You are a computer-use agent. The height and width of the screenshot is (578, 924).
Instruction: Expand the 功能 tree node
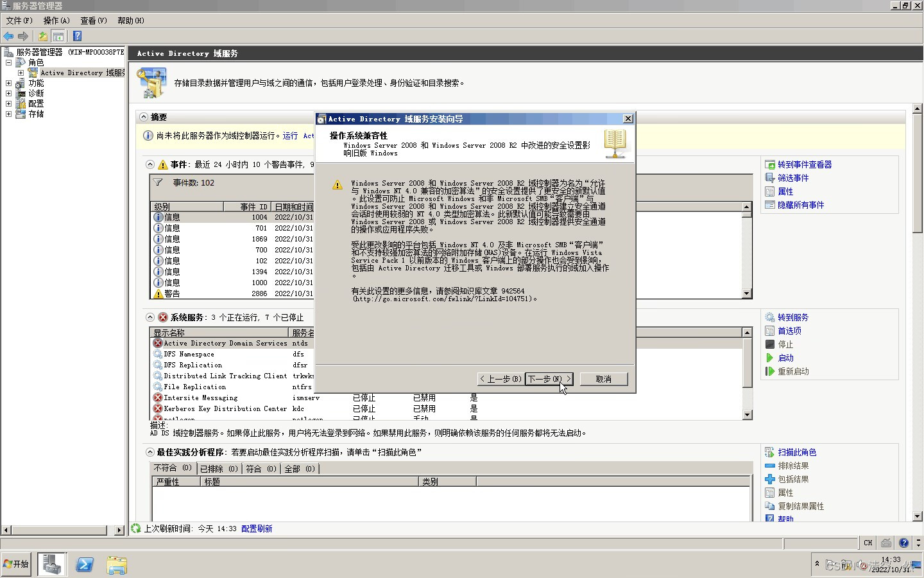point(8,83)
